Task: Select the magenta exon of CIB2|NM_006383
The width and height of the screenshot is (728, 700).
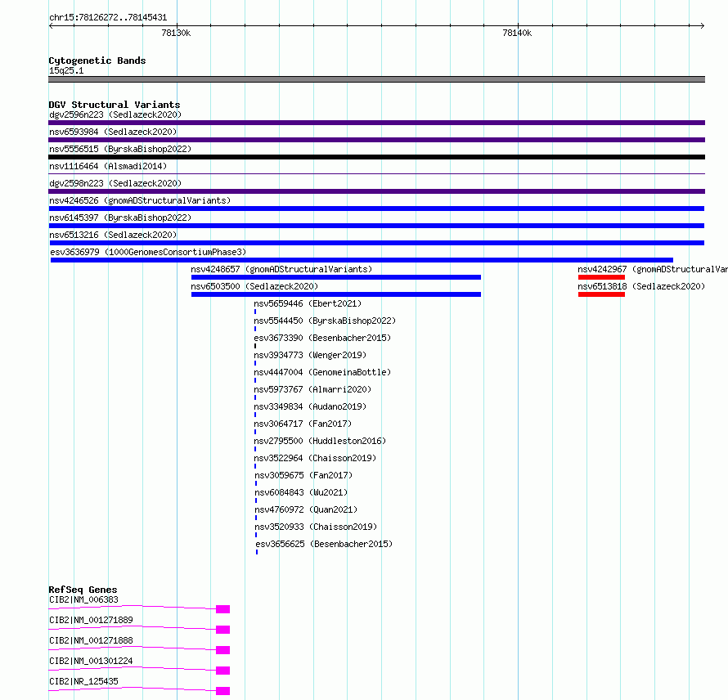Action: pos(222,609)
